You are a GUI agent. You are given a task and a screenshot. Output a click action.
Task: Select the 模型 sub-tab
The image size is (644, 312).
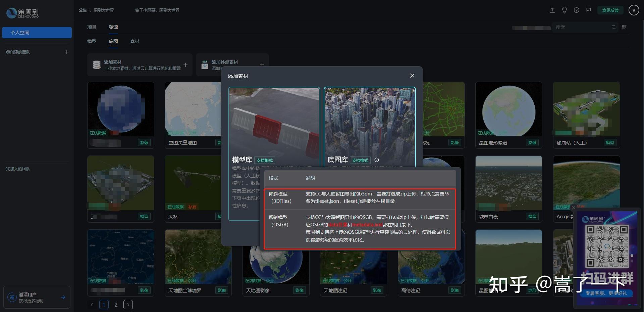pos(92,41)
